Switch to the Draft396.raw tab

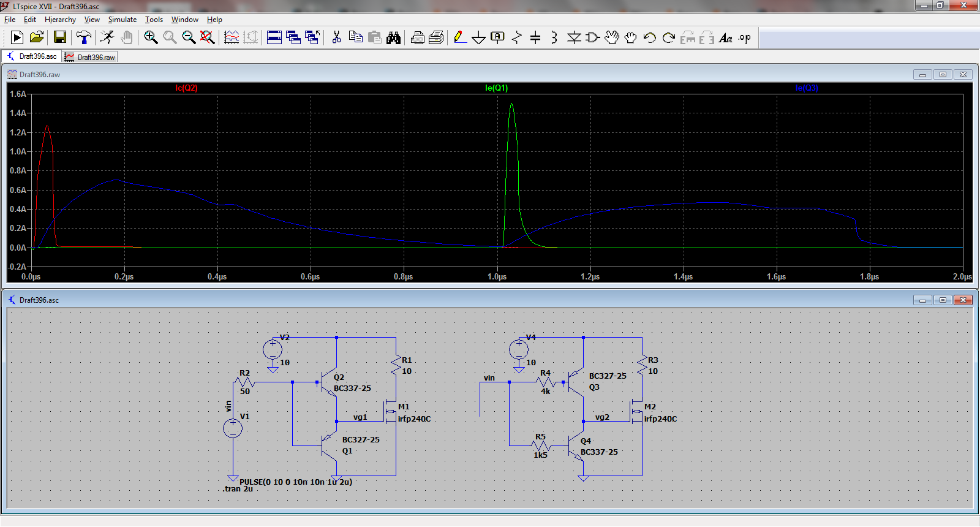90,57
